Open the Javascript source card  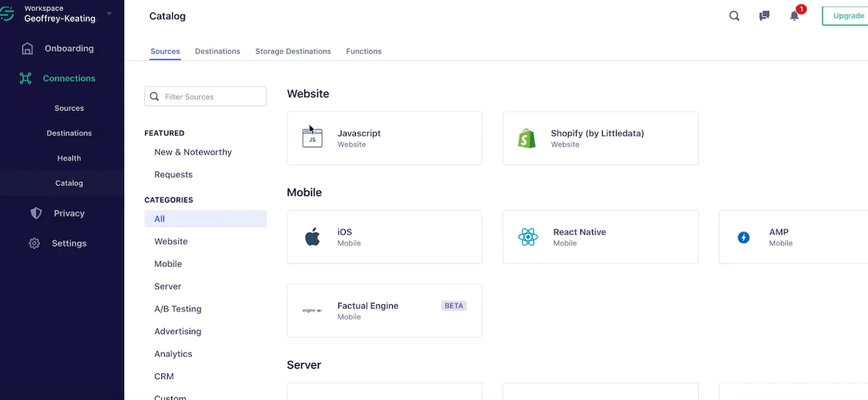[x=384, y=139]
